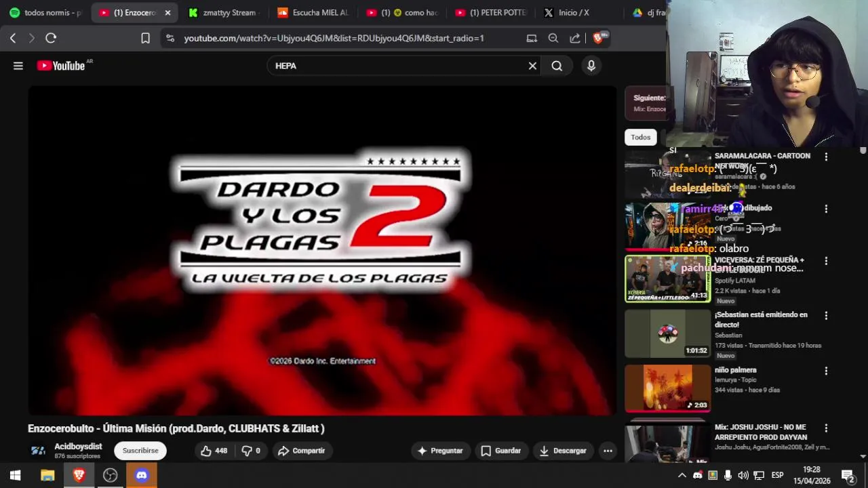Open notification center icon
Viewport: 868px width, 488px height.
point(848,475)
